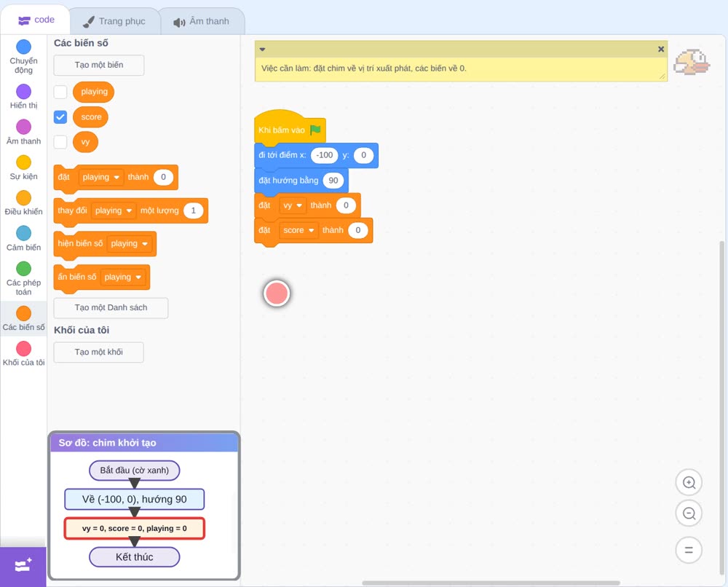Open the Sự kiện block category
Viewport: 728px width, 587px height.
tap(23, 168)
